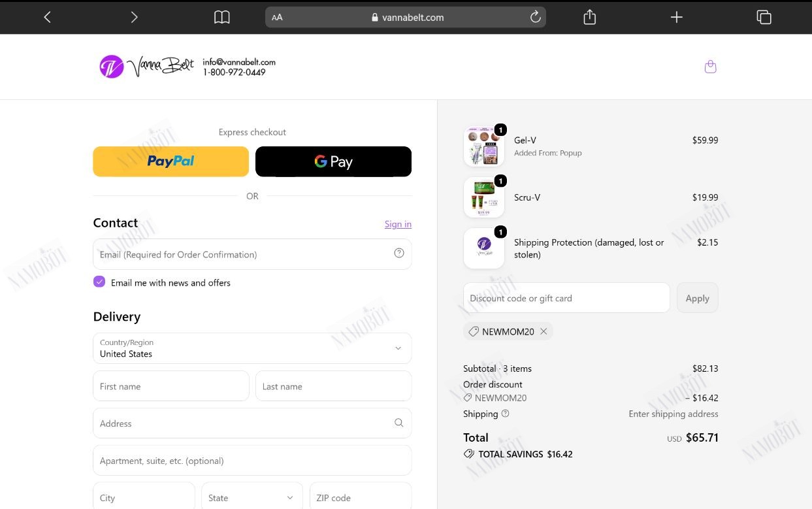Click the Apartment, suite, etc. field
The height and width of the screenshot is (509, 812).
coord(252,461)
